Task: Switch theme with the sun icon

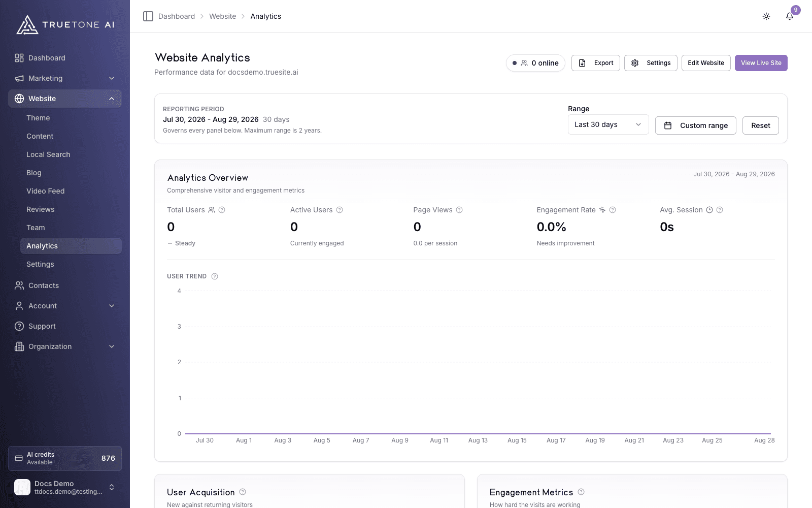Action: pyautogui.click(x=766, y=16)
